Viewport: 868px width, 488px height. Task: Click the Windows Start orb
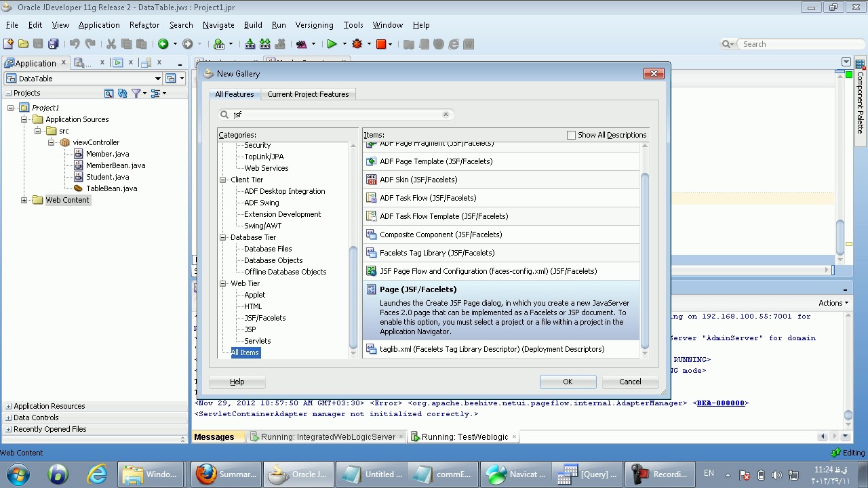[18, 474]
